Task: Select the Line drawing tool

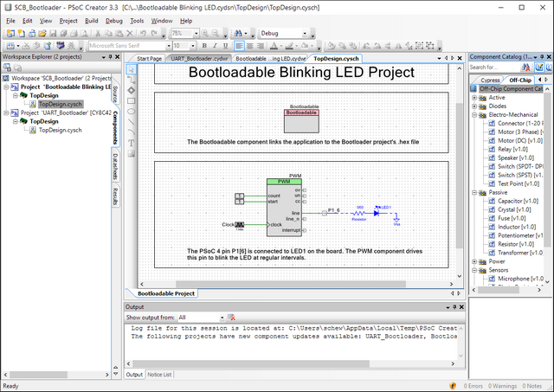Action: [131, 122]
